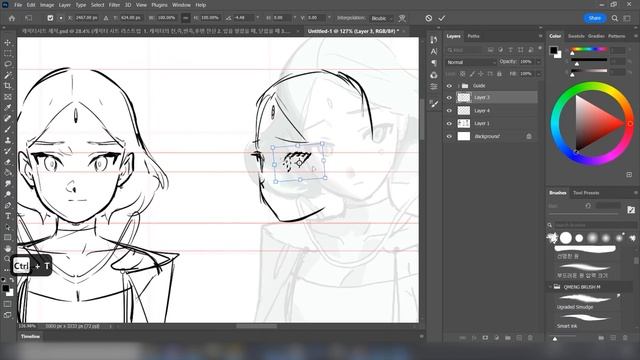Hide Layer 1 visibility eye
The height and width of the screenshot is (360, 640).
click(x=449, y=123)
